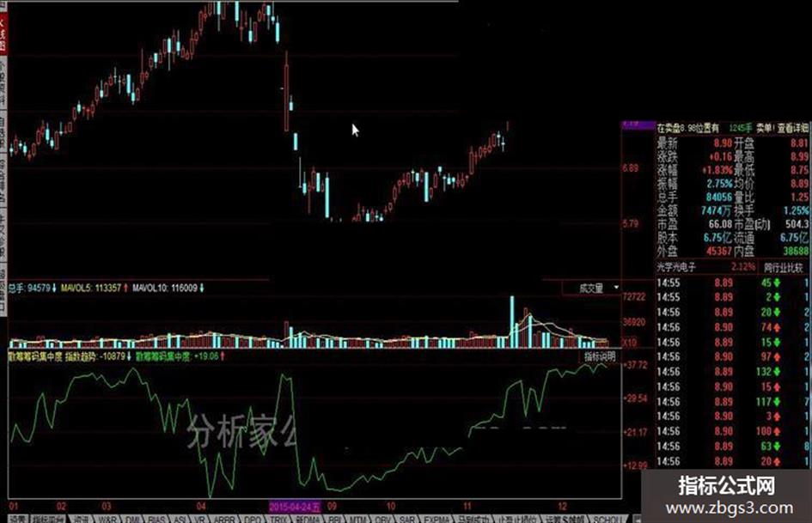The height and width of the screenshot is (523, 812).
Task: Open the OBV indicator tab
Action: click(x=382, y=519)
